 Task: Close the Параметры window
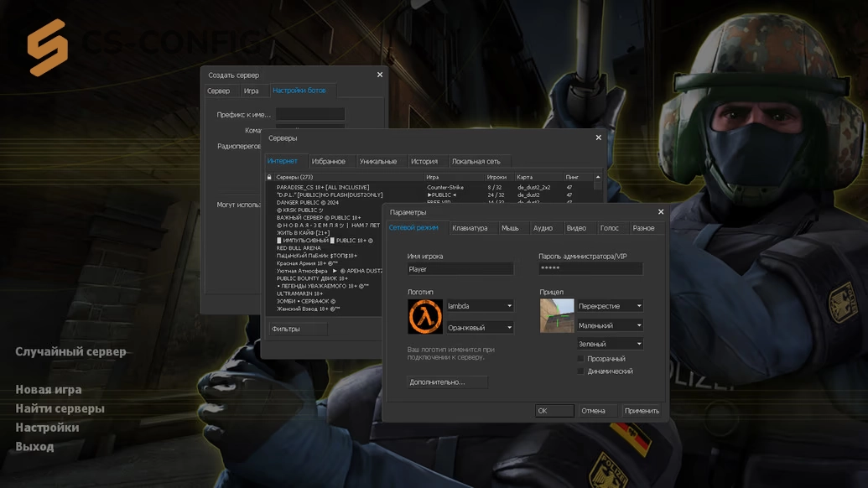(x=660, y=212)
